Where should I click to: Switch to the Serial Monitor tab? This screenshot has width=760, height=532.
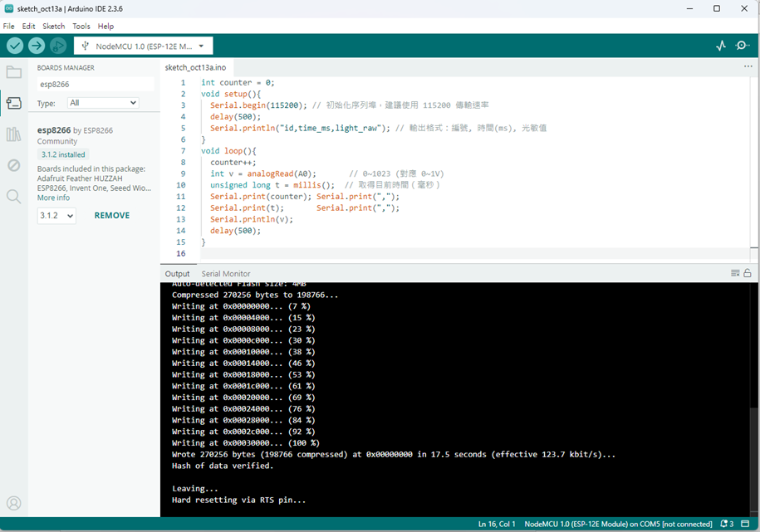[x=225, y=274]
